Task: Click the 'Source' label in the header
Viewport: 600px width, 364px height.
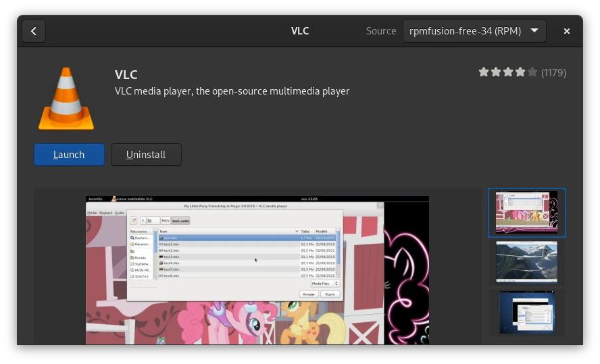Action: pyautogui.click(x=380, y=31)
